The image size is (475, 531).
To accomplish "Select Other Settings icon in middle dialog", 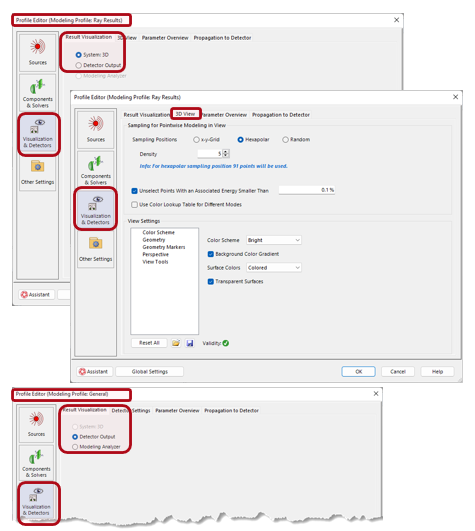I will [x=95, y=250].
